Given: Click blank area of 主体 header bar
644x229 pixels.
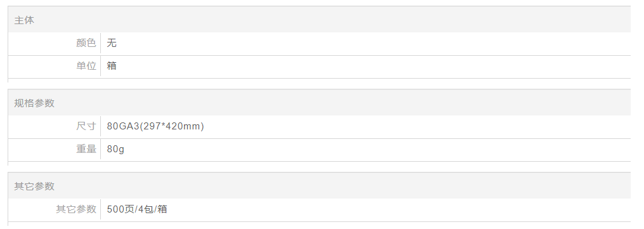Looking at the screenshot, I should [x=329, y=20].
